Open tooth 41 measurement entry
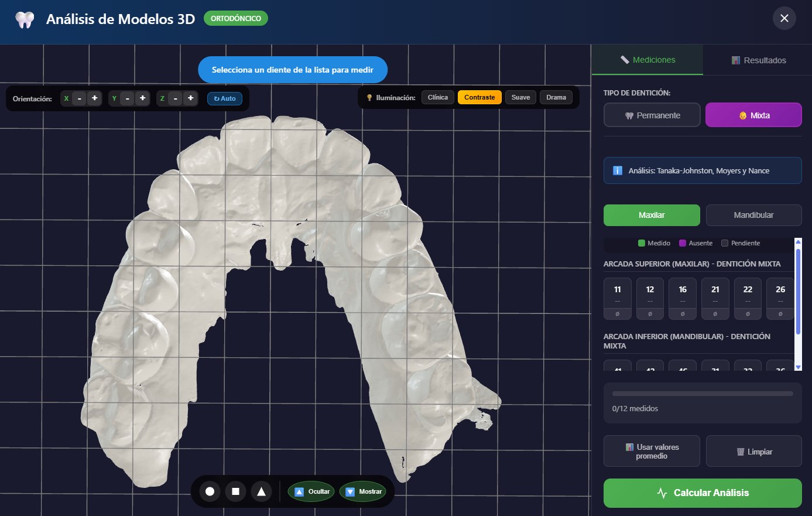The height and width of the screenshot is (516, 812). 617,368
